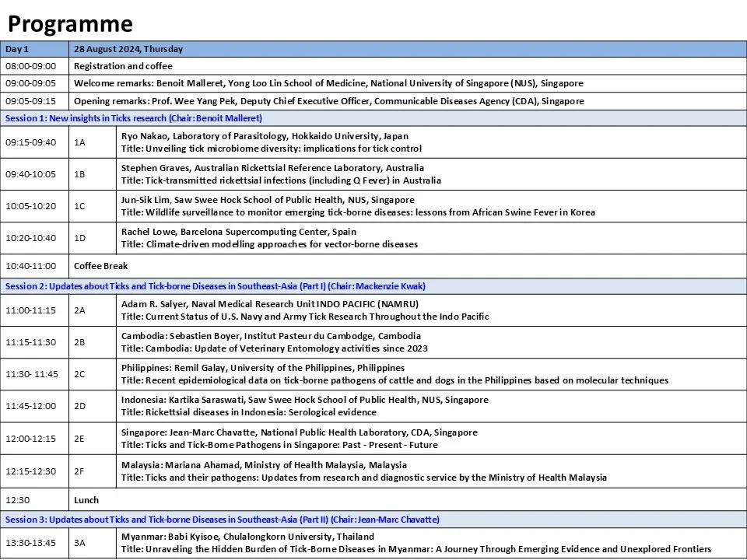Click the 28 August 2024, Thursday date cell
747x560 pixels.
128,49
